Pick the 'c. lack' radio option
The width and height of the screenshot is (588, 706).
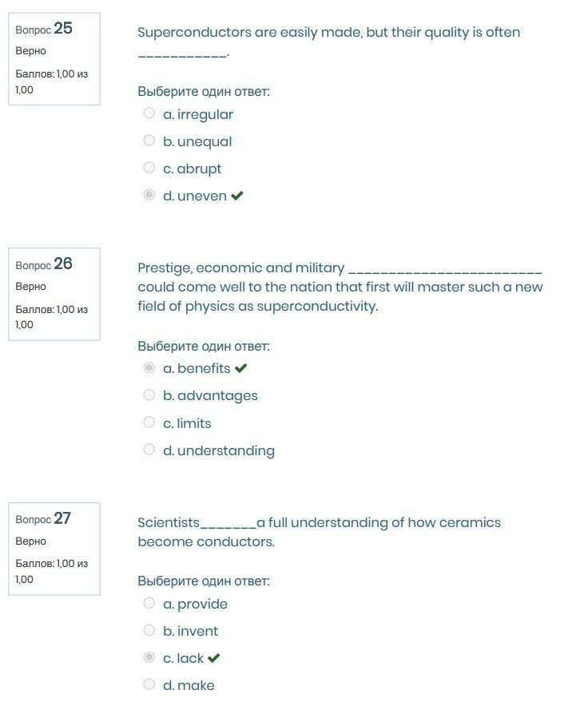coord(149,657)
